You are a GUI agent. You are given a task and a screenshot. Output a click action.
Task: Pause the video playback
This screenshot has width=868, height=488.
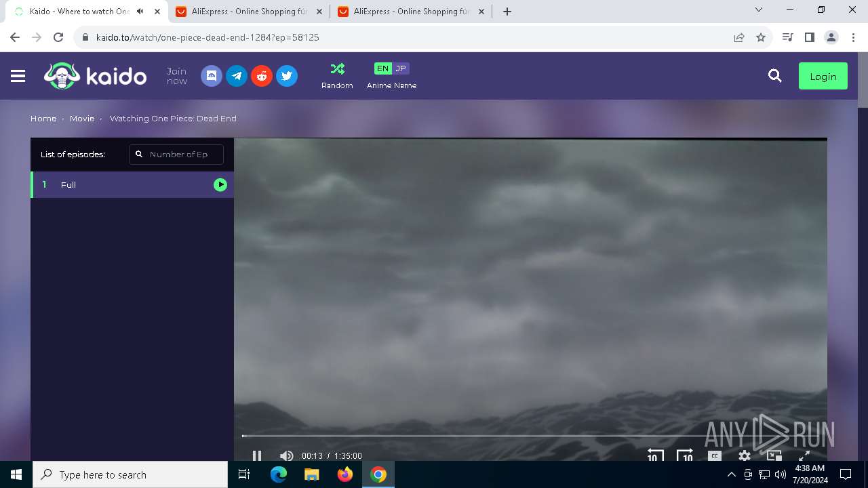coord(257,456)
